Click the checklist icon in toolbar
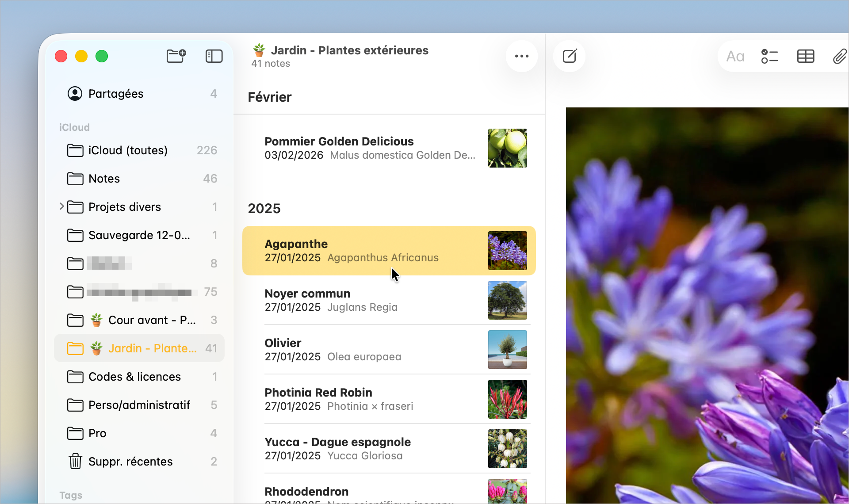This screenshot has width=849, height=504. coord(769,56)
